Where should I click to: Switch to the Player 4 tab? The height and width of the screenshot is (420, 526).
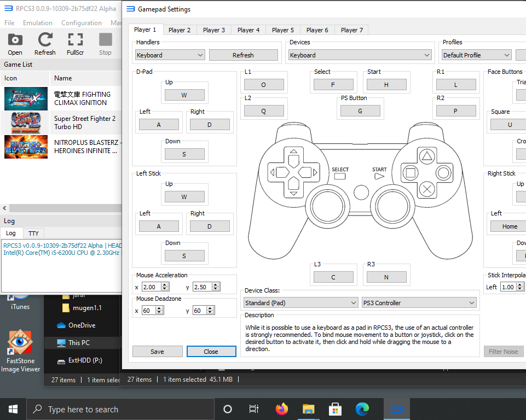(248, 30)
